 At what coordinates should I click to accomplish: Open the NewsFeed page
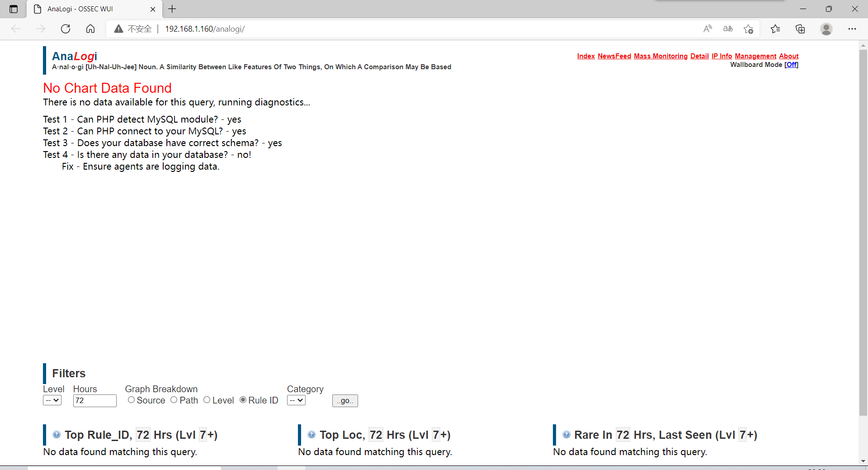click(614, 56)
